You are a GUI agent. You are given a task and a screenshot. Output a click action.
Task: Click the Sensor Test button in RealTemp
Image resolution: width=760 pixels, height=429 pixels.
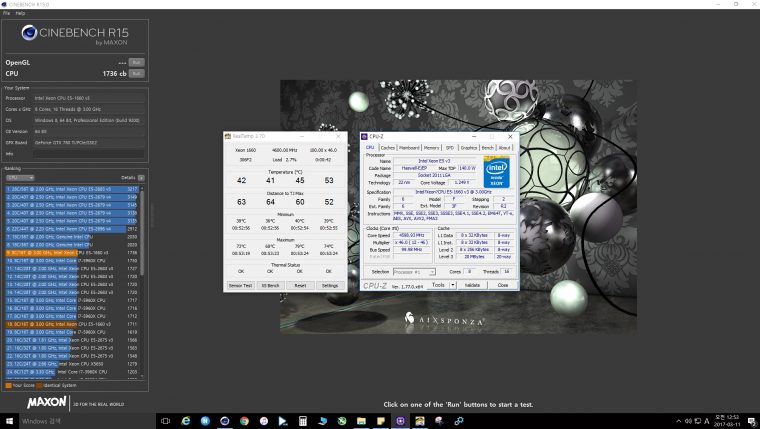coord(240,286)
